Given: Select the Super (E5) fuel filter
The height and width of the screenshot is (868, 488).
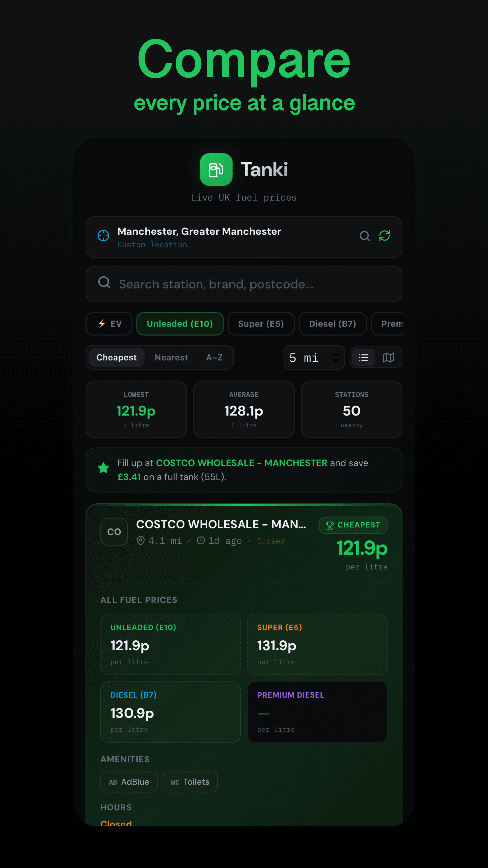Looking at the screenshot, I should click(x=261, y=324).
